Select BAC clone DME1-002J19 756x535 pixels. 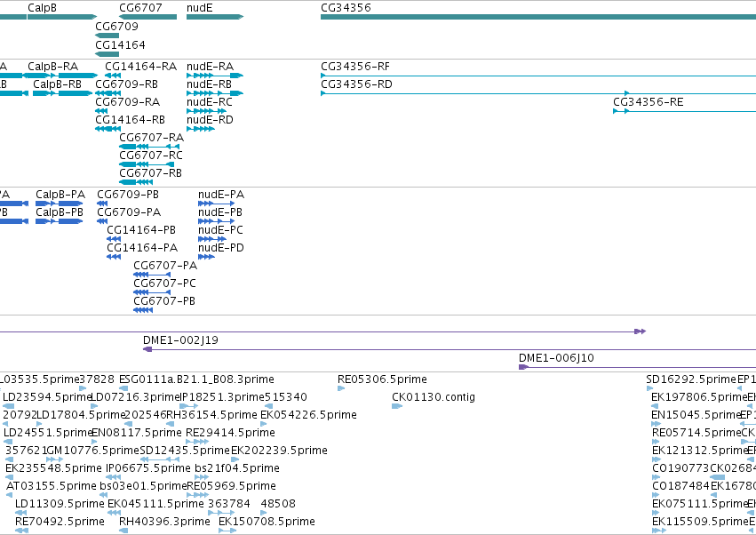coord(180,340)
